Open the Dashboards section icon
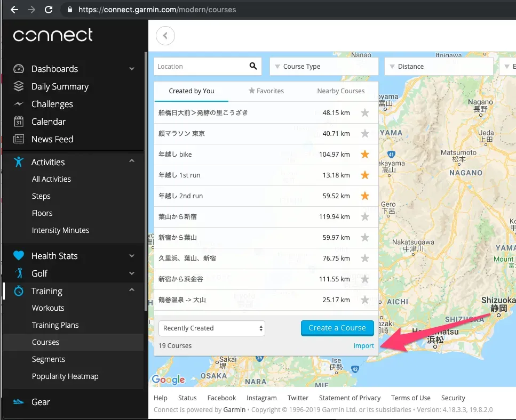This screenshot has height=420, width=516. coord(18,69)
